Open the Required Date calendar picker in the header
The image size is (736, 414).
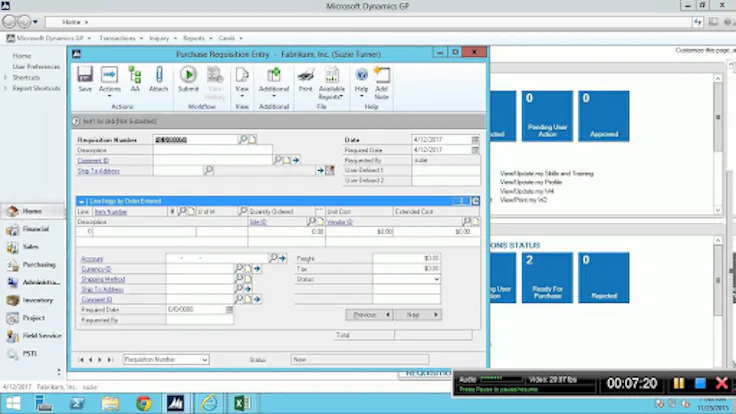(x=475, y=150)
